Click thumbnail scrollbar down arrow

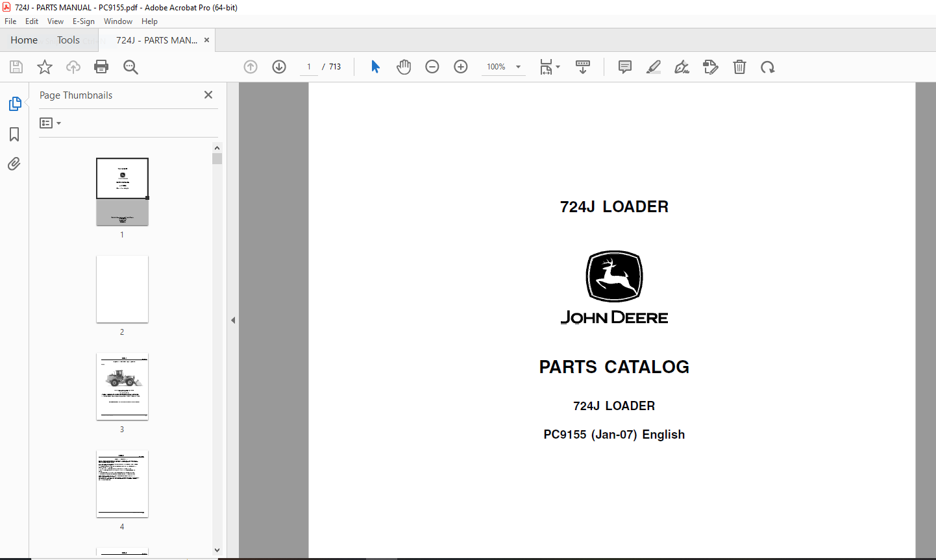pyautogui.click(x=217, y=550)
